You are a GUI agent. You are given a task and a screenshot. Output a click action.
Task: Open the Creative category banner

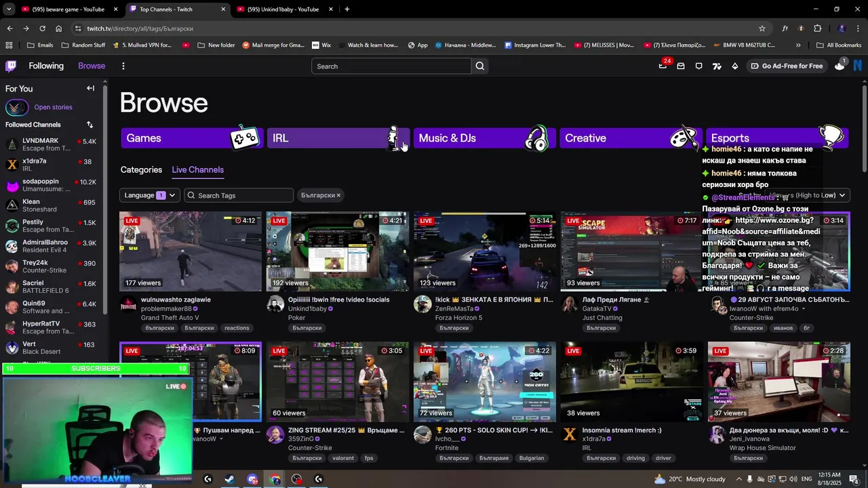pos(631,138)
